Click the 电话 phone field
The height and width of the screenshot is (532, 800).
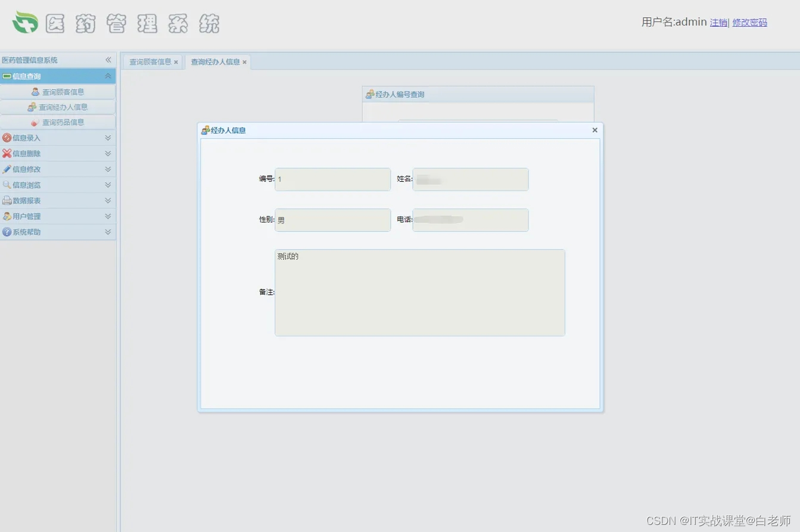click(x=470, y=220)
